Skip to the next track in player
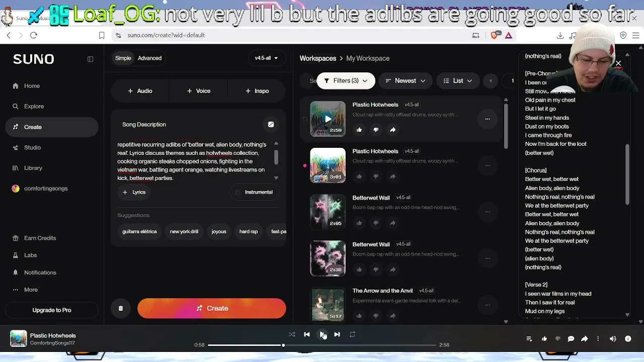This screenshot has width=644, height=362. [337, 334]
